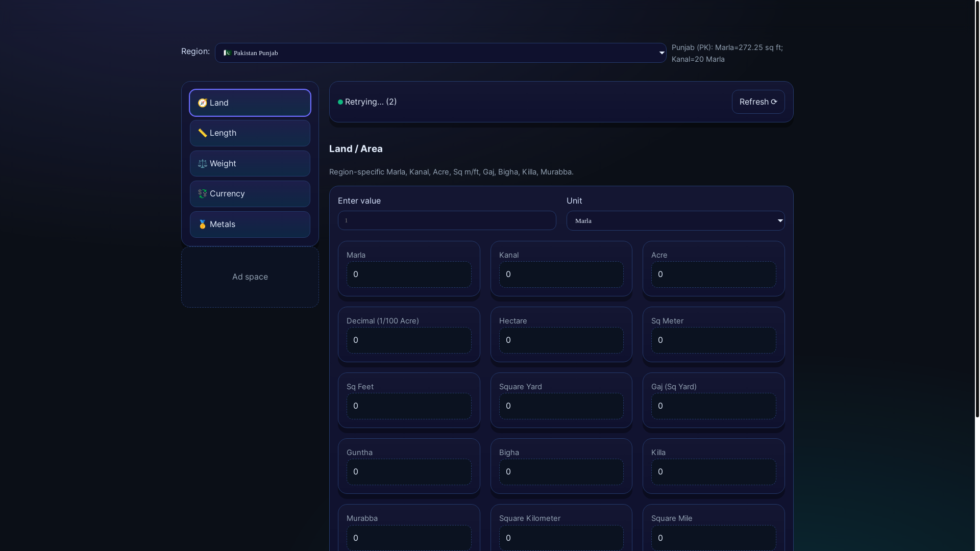
Task: Click the page vertical scrollbar
Action: [x=977, y=209]
